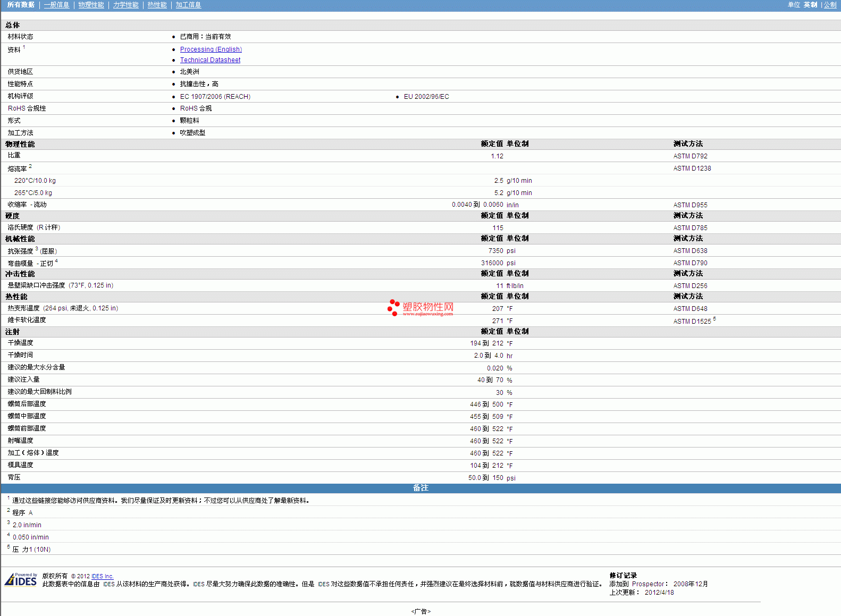This screenshot has height=616, width=841.
Task: Go to the 物理性能 tab
Action: (x=91, y=5)
